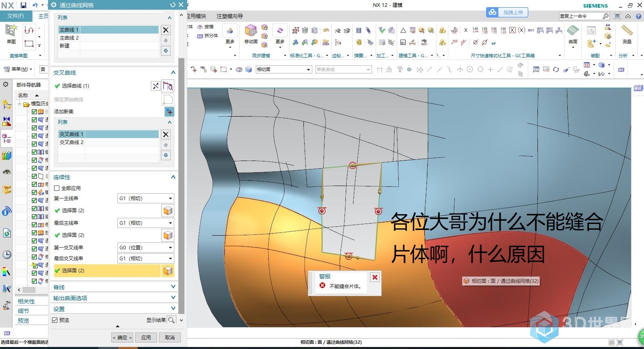Open 最后交叉线串 continuity dropdown
Viewport: 644px width, 349px height.
(146, 259)
